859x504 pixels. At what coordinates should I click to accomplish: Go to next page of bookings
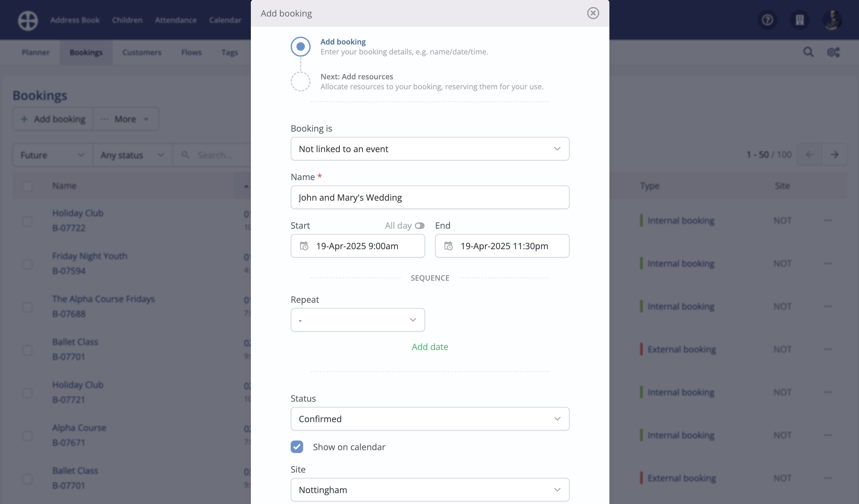click(x=834, y=155)
